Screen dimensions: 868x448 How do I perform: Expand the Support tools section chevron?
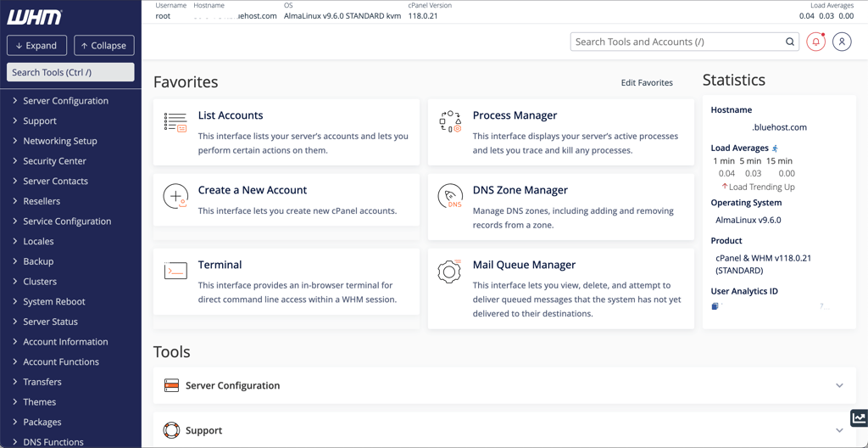(x=839, y=430)
